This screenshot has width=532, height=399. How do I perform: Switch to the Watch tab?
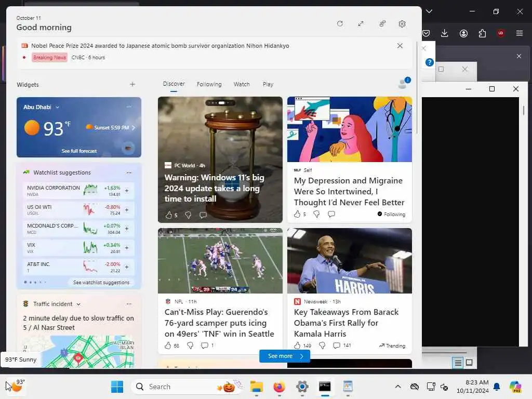[242, 84]
